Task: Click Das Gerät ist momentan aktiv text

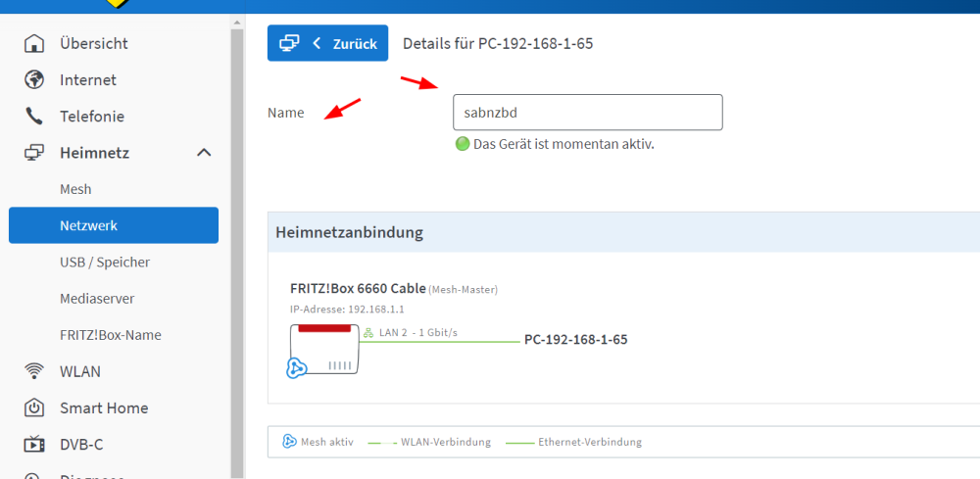Action: (563, 144)
